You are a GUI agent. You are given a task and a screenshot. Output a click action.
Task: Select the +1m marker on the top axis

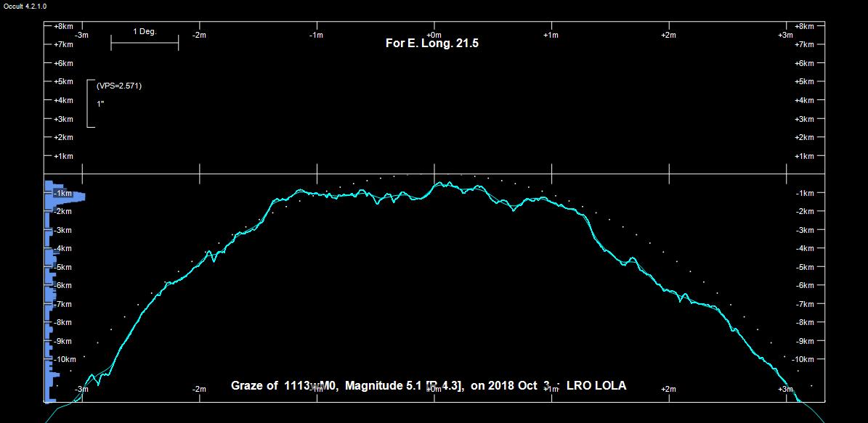pos(551,35)
